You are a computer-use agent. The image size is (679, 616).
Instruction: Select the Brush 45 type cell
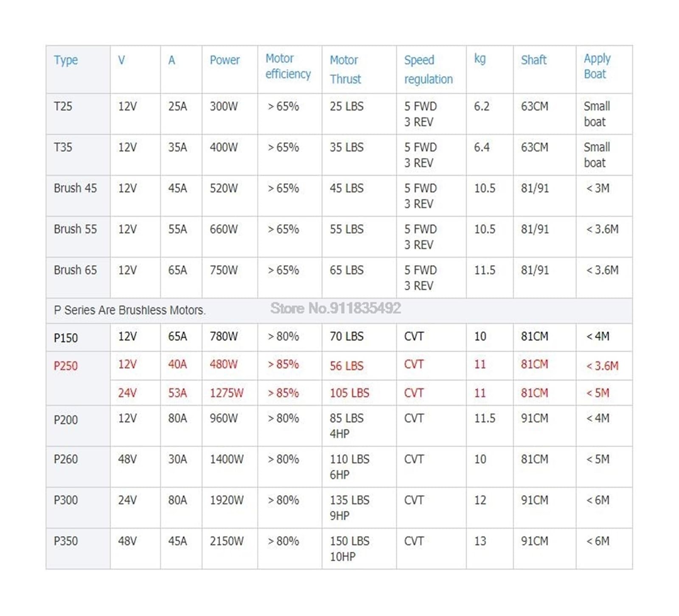pos(75,188)
